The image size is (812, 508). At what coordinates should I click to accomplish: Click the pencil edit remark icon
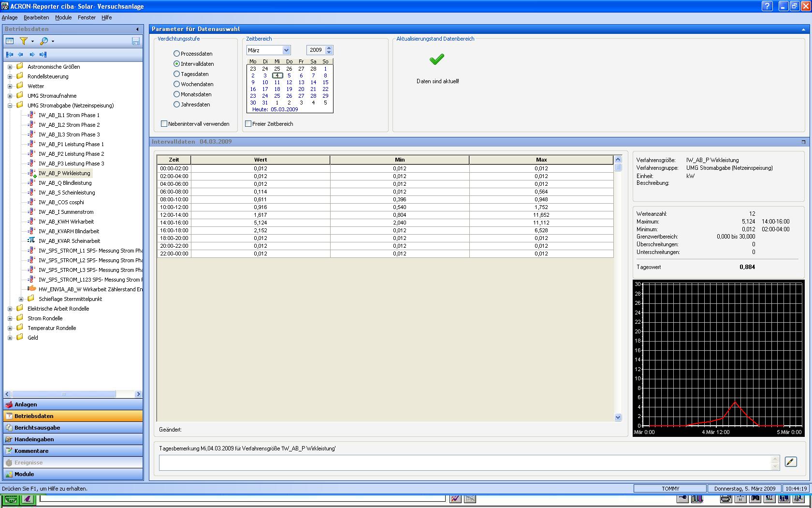(x=791, y=462)
